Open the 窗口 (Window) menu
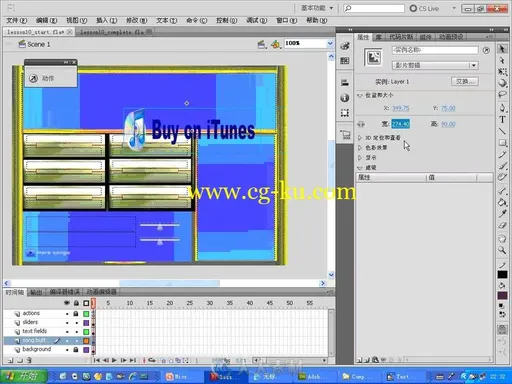 (287, 20)
